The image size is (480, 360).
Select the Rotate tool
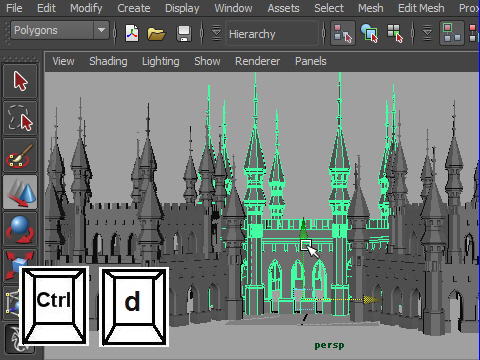pyautogui.click(x=20, y=230)
